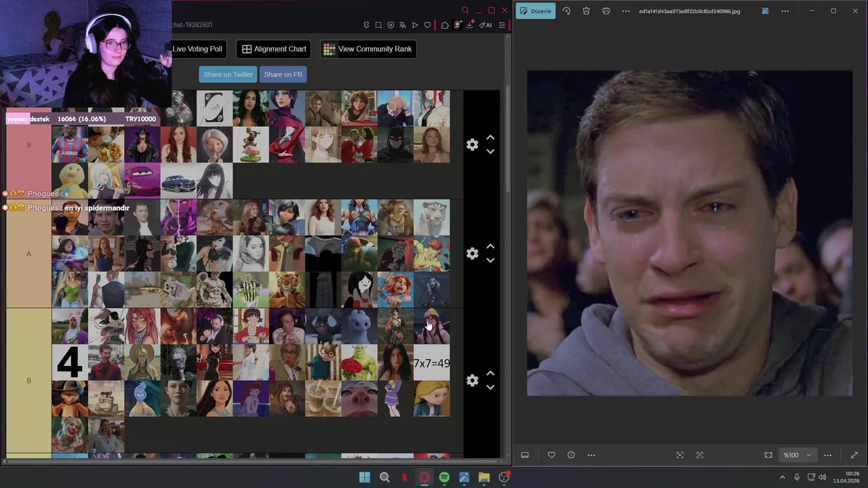
Task: Open the Alignment Chart
Action: (274, 49)
